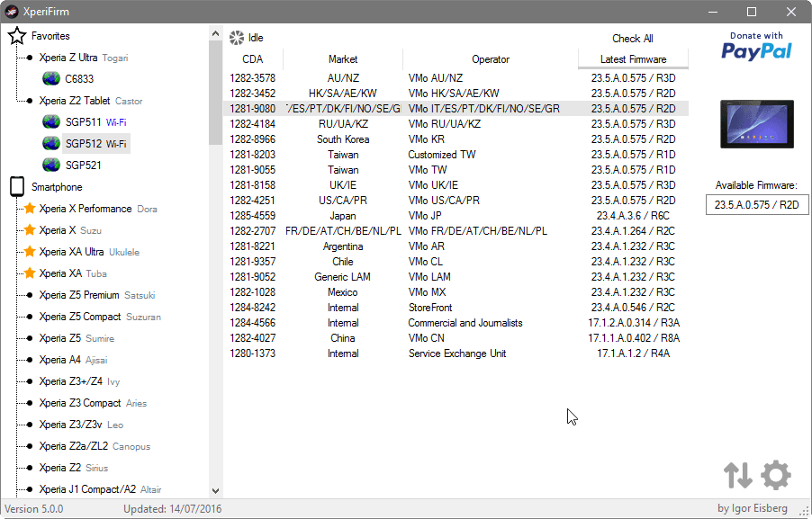812x519 pixels.
Task: Select the Xperia Z3/Z3v Leo entry
Action: click(81, 425)
